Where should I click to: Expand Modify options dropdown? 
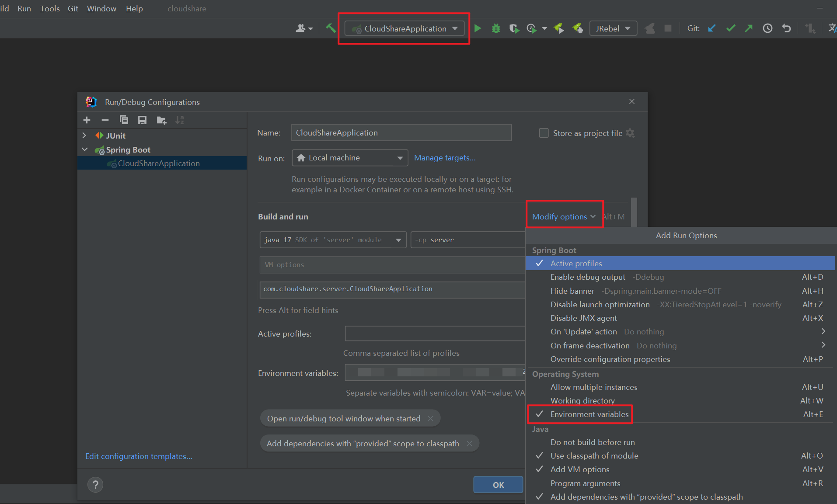[564, 216]
